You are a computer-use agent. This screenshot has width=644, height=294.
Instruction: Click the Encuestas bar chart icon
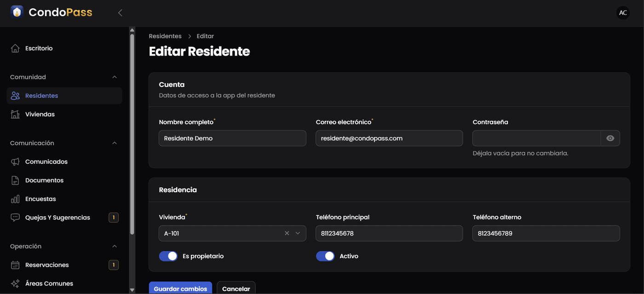15,199
